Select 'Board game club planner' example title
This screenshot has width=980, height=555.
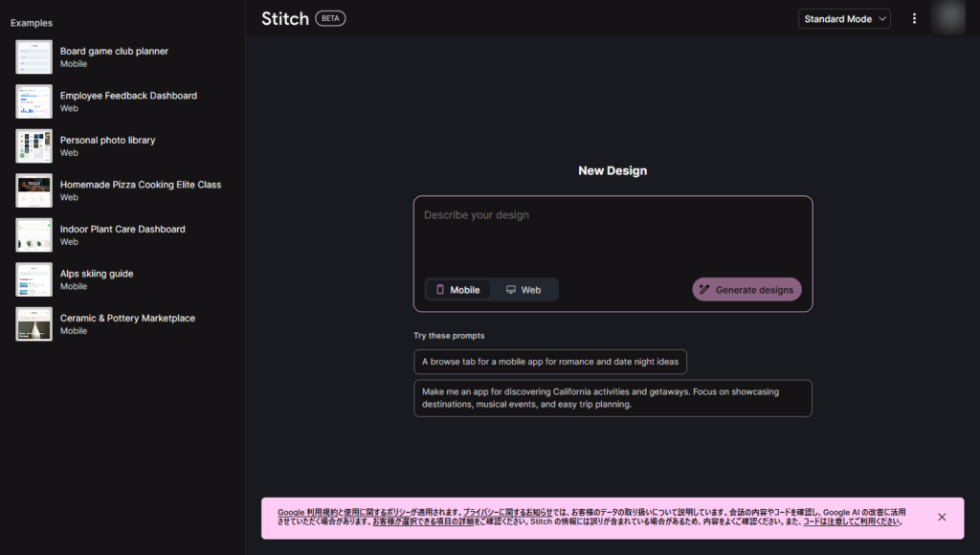click(114, 52)
